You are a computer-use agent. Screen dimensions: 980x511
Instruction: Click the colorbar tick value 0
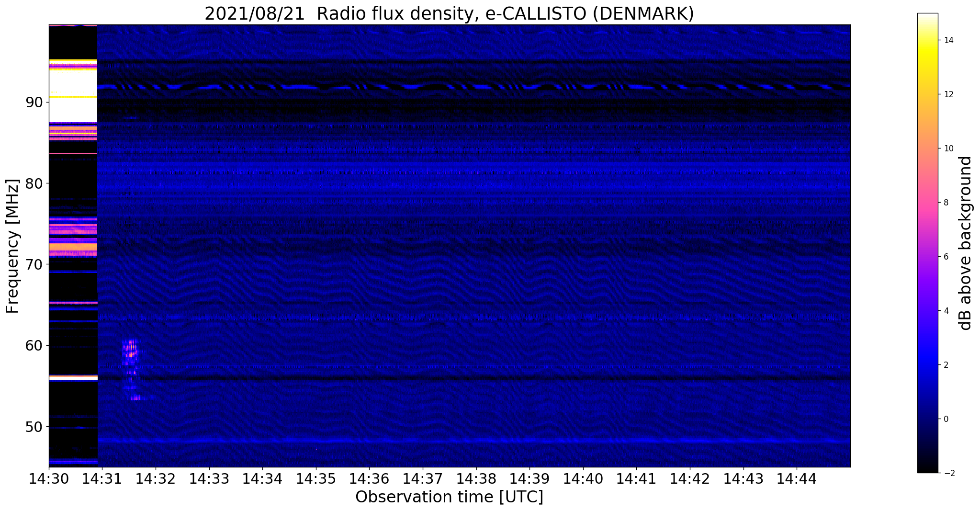(x=946, y=419)
